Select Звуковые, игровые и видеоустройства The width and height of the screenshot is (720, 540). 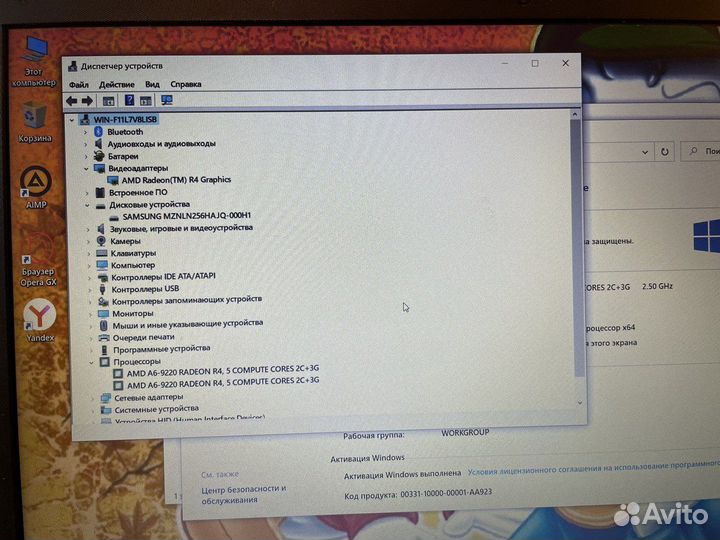pos(181,228)
